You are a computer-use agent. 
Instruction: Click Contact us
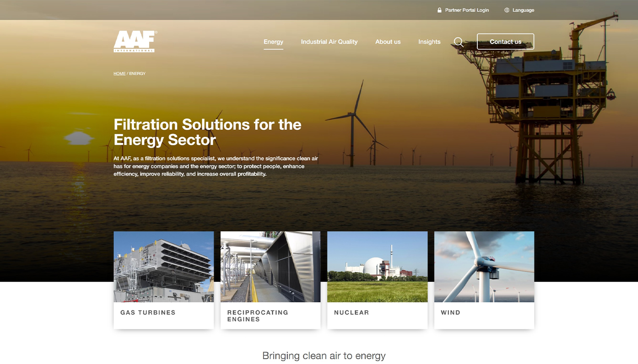[x=506, y=41]
